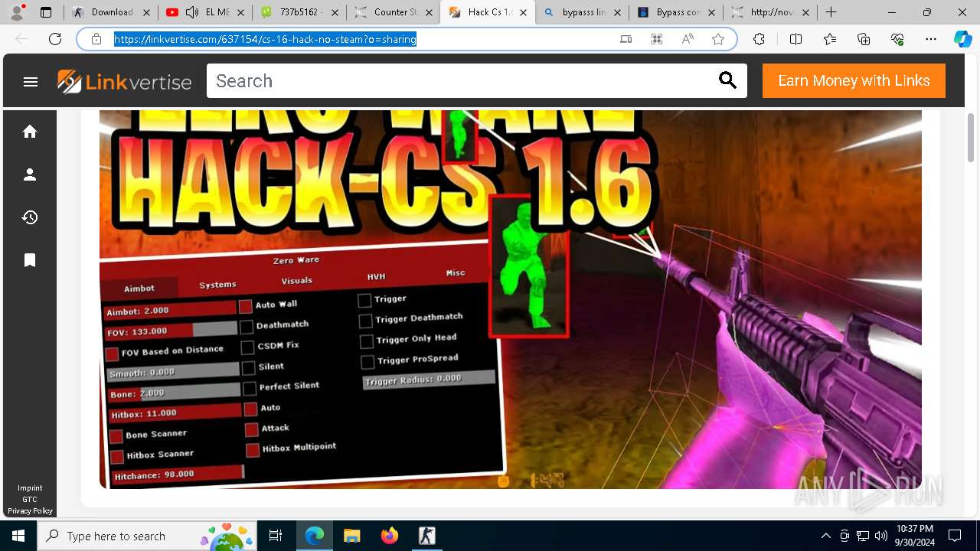Open the GTC link
Screen dimensions: 980x551
30,499
